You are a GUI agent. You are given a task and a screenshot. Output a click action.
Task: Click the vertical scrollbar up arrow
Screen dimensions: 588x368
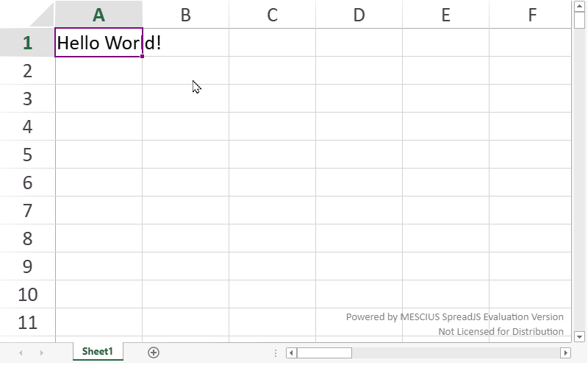[580, 6]
